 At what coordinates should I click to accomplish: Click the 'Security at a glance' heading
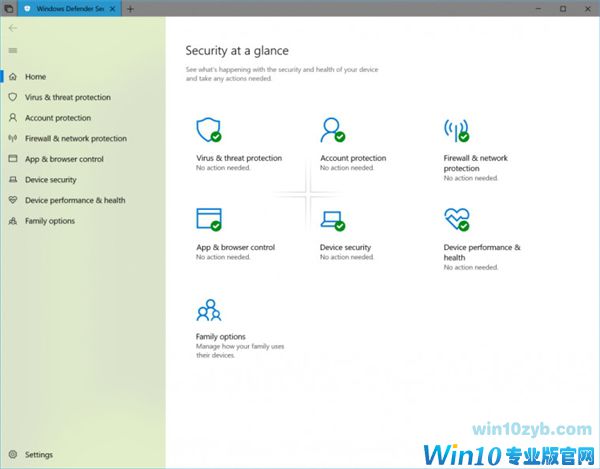tap(237, 50)
